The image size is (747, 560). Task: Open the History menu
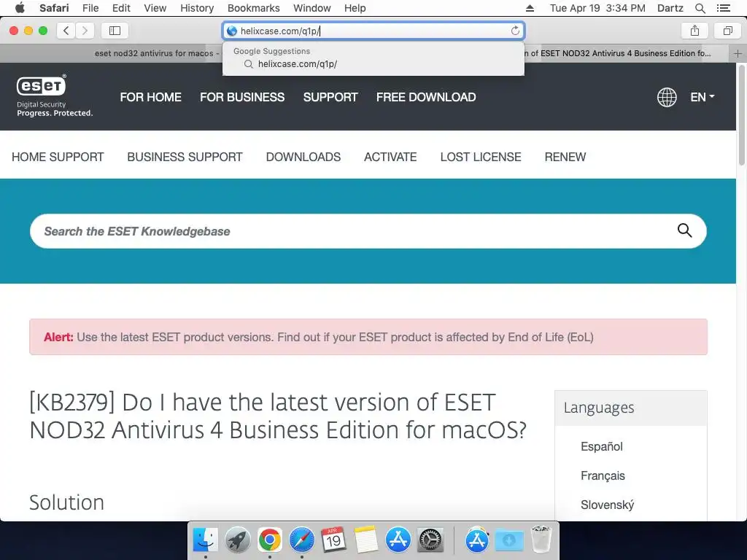(197, 8)
